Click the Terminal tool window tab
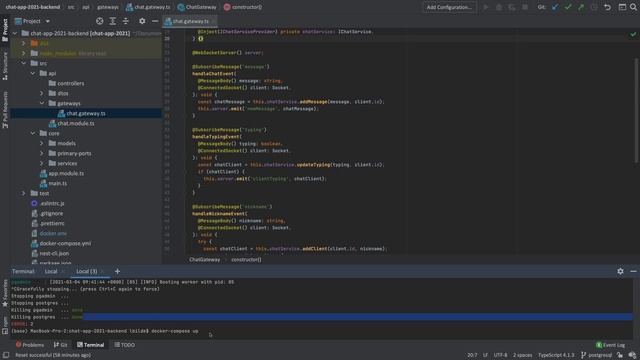This screenshot has height=360, width=640. coord(91,345)
